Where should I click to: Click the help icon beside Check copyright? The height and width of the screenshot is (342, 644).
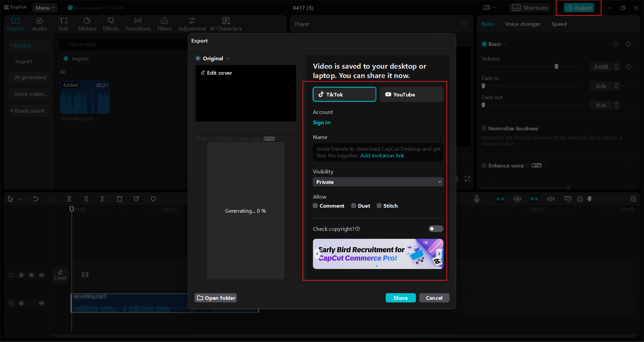click(358, 229)
